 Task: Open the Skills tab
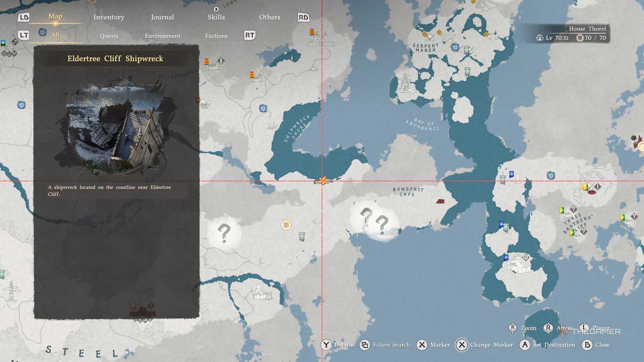point(216,17)
